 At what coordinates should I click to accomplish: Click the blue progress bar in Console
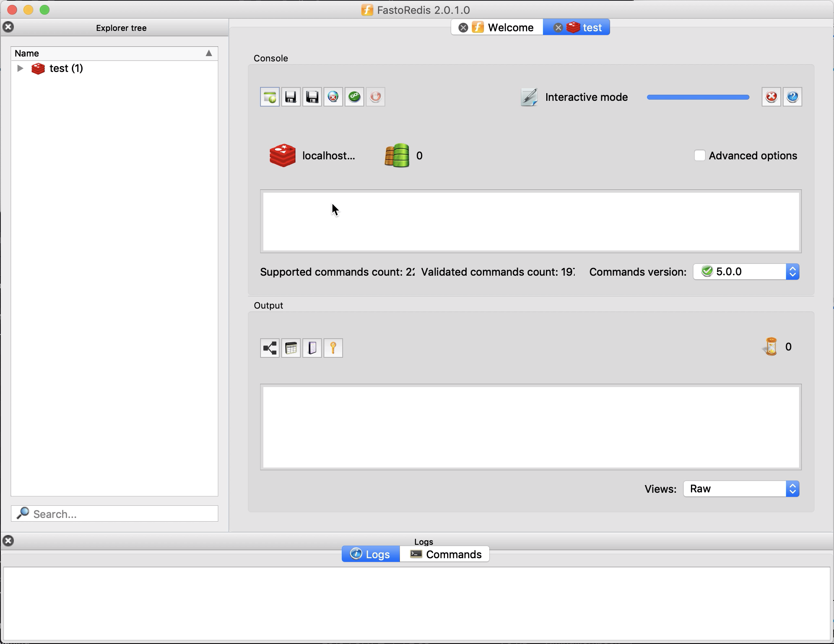[698, 97]
